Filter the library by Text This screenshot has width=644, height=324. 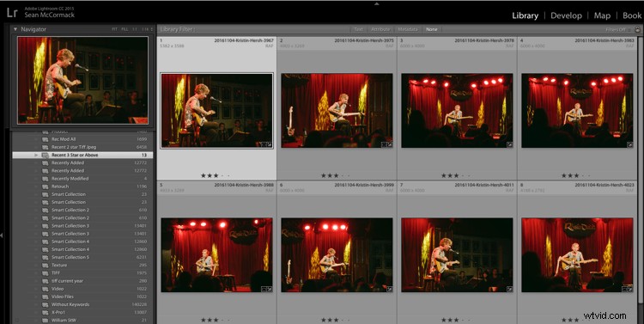pos(359,29)
